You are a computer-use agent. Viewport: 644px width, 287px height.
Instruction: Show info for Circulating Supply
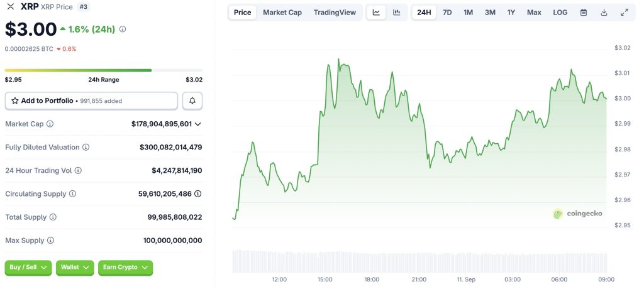coord(72,194)
